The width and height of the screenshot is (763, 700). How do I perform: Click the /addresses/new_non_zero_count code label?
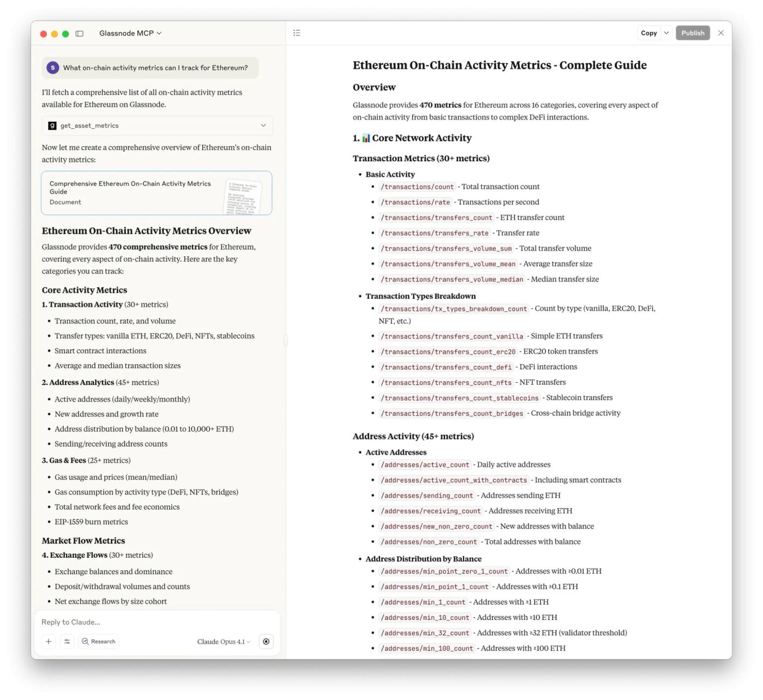click(437, 527)
